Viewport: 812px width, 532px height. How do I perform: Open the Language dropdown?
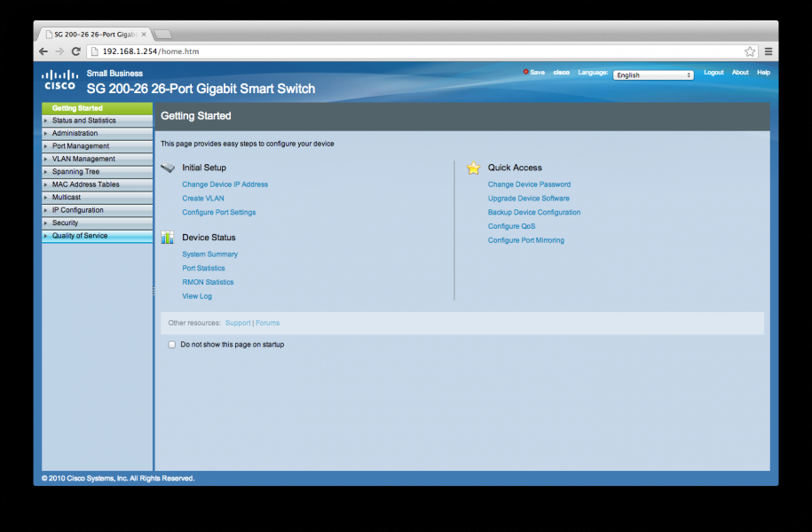653,75
